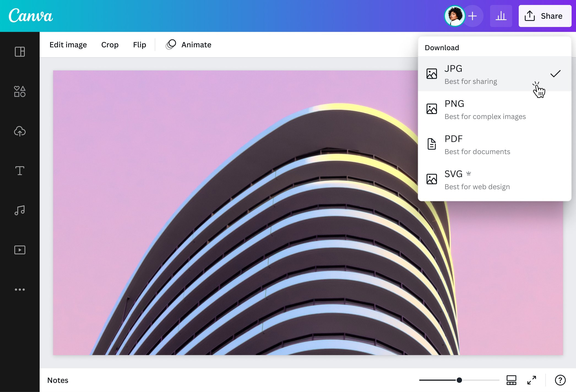The width and height of the screenshot is (576, 392).
Task: Open the Animate tool
Action: point(189,45)
